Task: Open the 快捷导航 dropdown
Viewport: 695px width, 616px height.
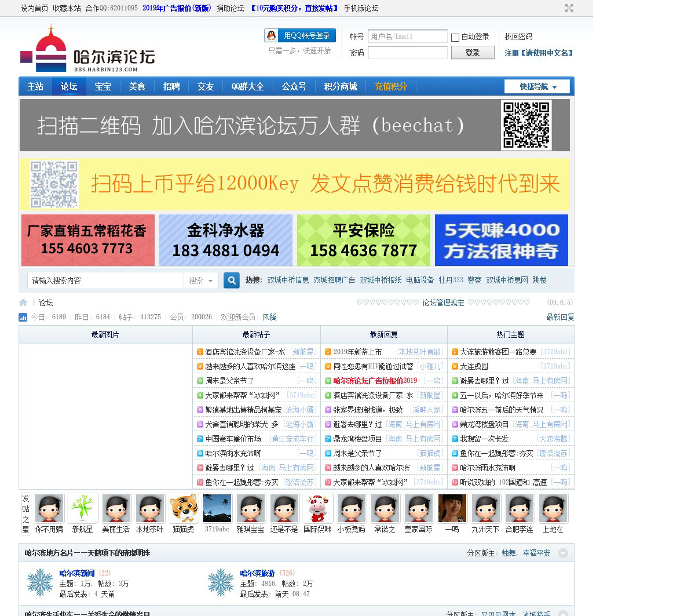Action: pyautogui.click(x=537, y=87)
